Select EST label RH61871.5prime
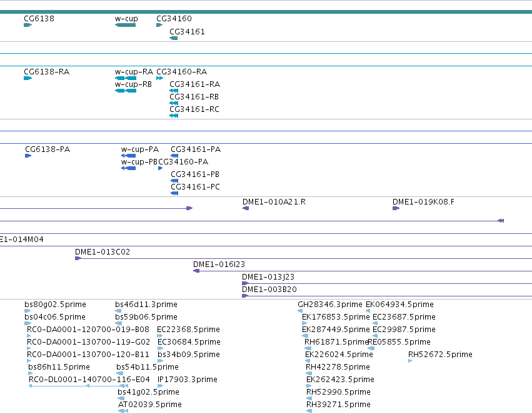The height and width of the screenshot is (414, 532). 336,343
